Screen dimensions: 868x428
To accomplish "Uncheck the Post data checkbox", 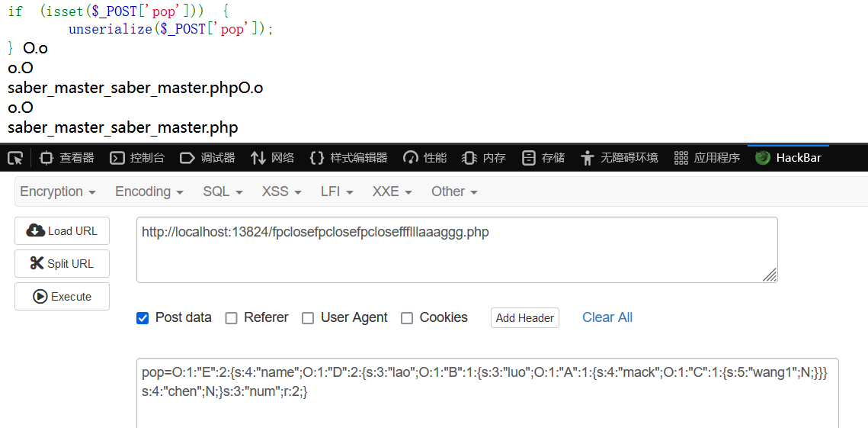I will coord(143,317).
